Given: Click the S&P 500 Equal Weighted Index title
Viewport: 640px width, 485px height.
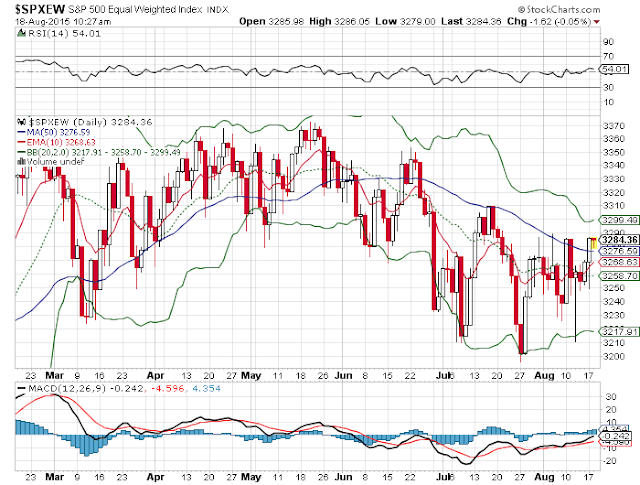Looking at the screenshot, I should click(x=135, y=9).
